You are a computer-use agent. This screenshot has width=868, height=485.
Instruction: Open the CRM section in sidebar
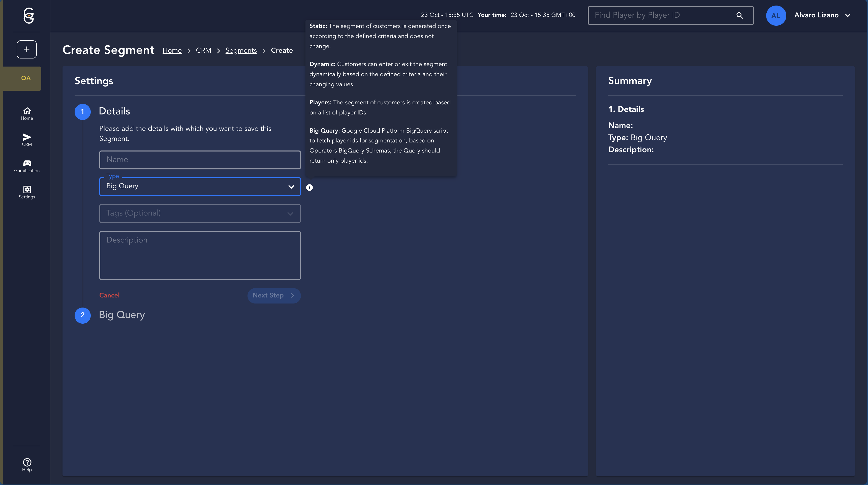[27, 140]
